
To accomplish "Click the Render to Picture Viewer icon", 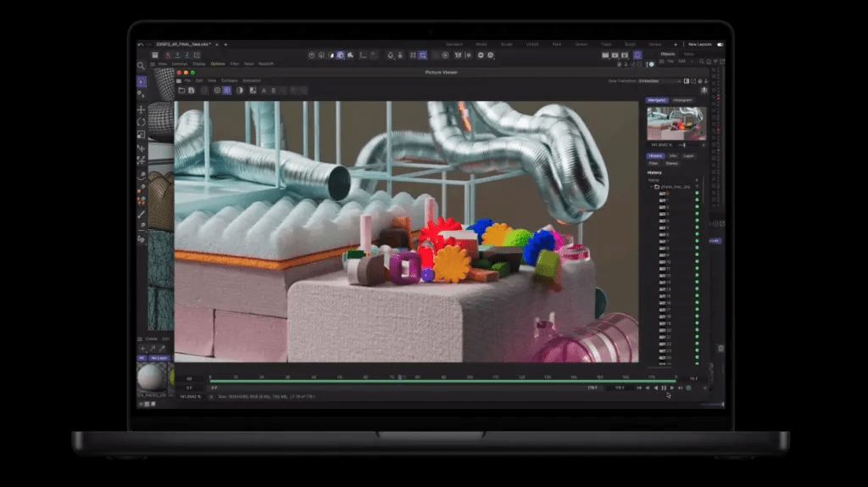I will click(x=615, y=55).
